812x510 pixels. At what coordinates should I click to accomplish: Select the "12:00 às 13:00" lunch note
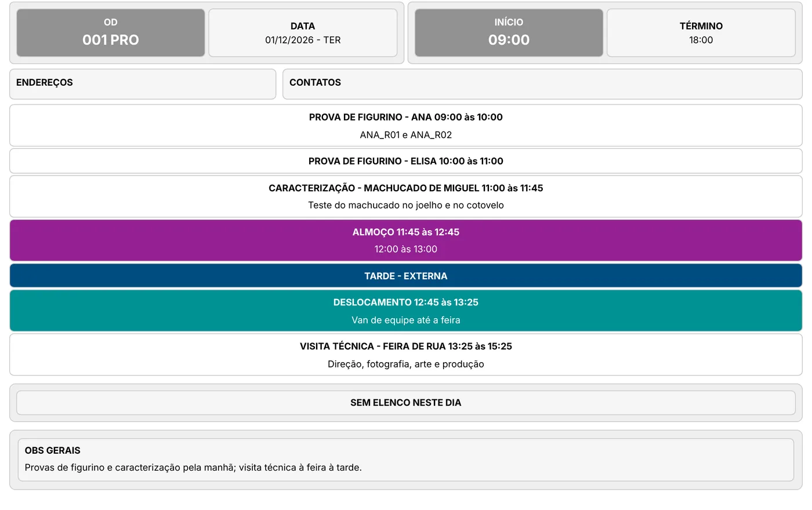coord(406,249)
